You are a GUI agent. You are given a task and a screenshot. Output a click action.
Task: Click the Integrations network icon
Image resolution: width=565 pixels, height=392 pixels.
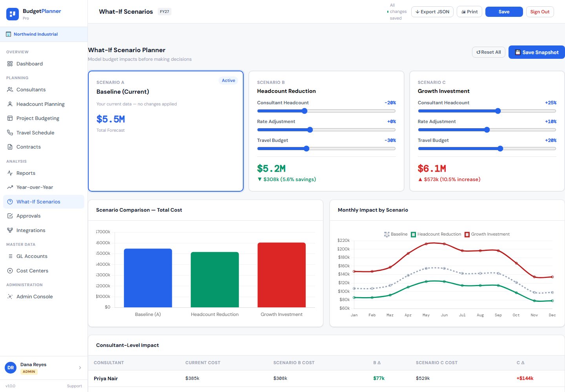10,230
